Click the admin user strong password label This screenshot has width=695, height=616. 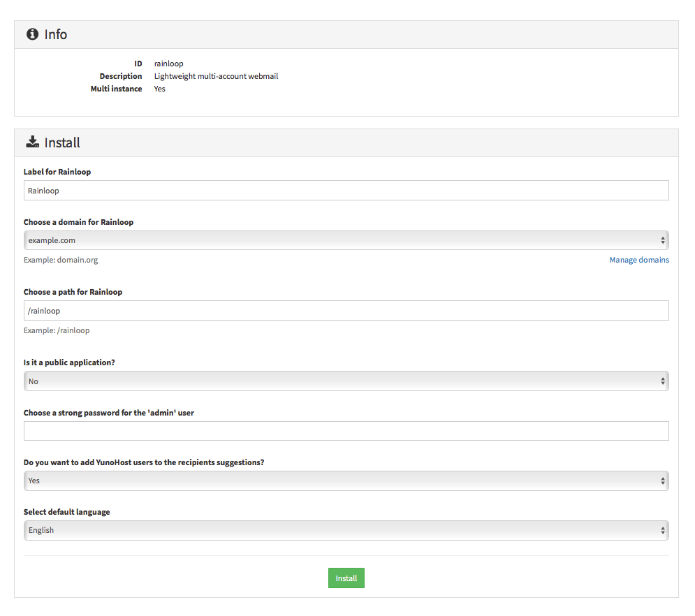point(108,413)
